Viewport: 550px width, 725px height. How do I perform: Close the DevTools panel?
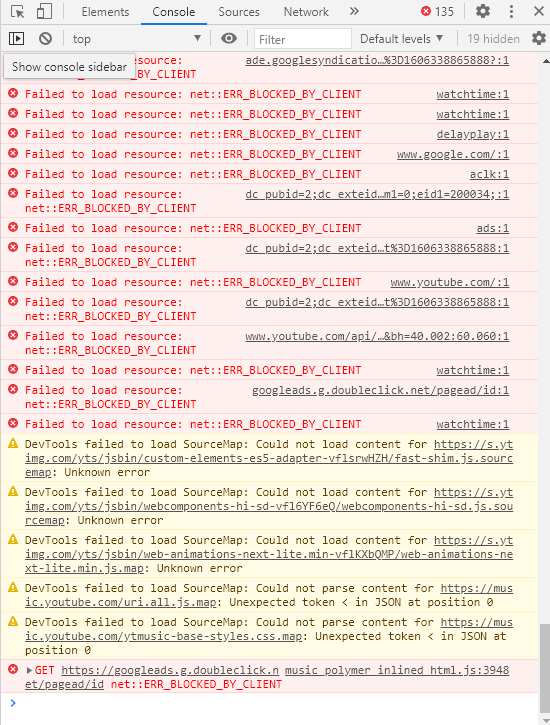[x=539, y=11]
